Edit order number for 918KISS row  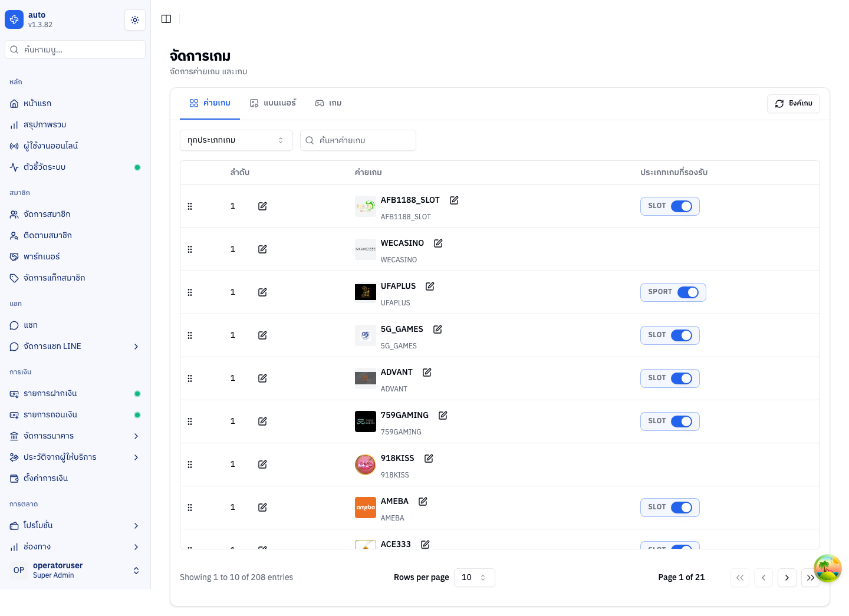pyautogui.click(x=262, y=465)
